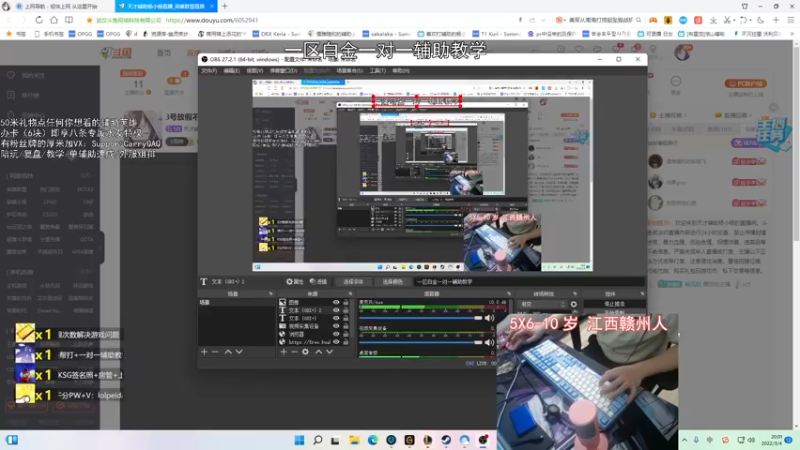Click the source text input field
Image resolution: width=800 pixels, height=450 pixels.
click(529, 282)
